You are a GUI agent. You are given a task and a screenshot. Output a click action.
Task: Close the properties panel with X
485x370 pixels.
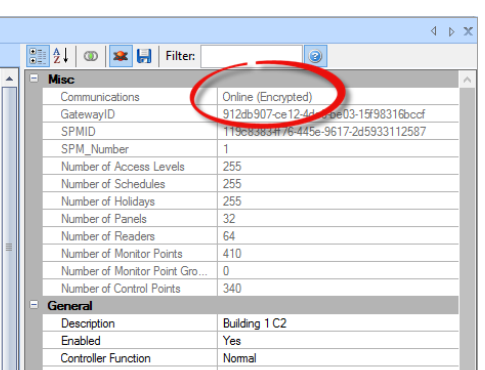[x=468, y=31]
